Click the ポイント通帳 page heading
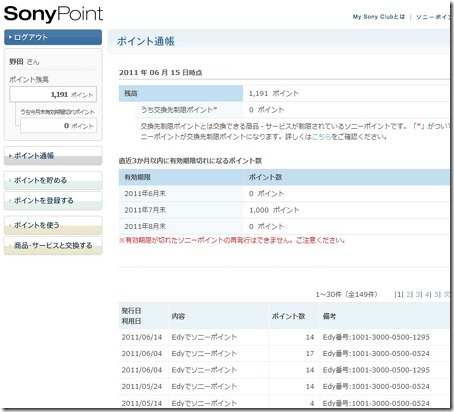The width and height of the screenshot is (454, 412). pos(146,41)
